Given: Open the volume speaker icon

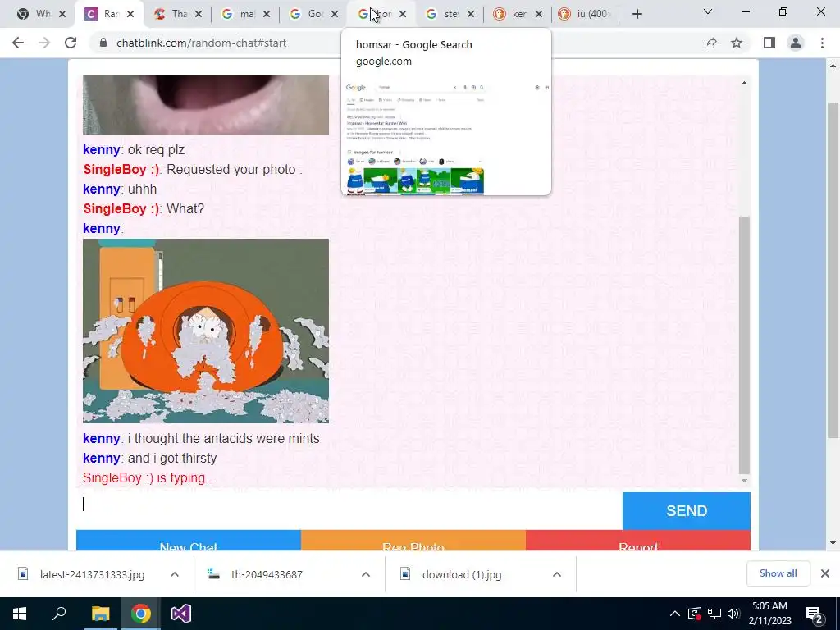Looking at the screenshot, I should click(x=733, y=614).
